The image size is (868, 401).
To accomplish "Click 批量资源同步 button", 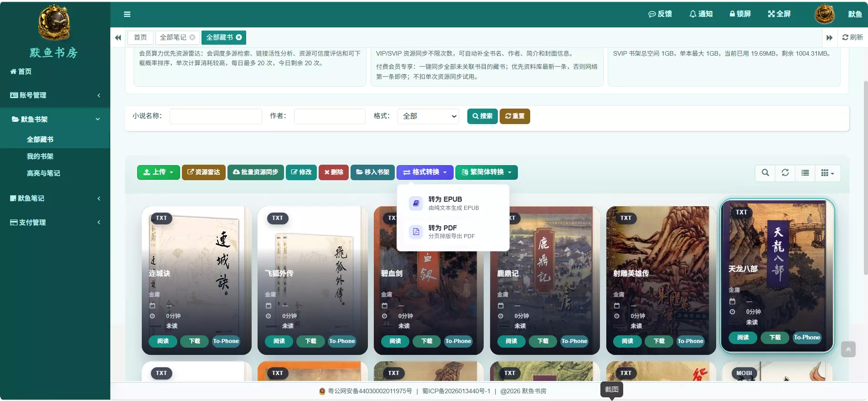I will tap(256, 172).
